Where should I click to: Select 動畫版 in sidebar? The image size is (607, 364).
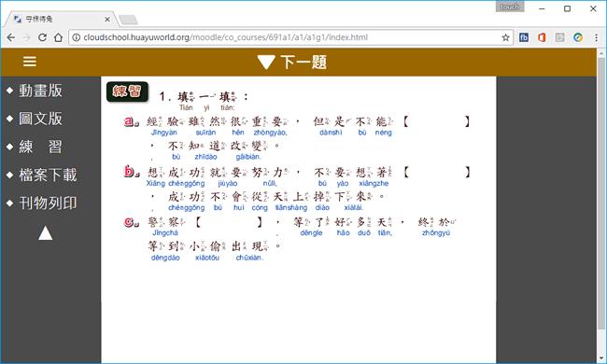[x=40, y=91]
